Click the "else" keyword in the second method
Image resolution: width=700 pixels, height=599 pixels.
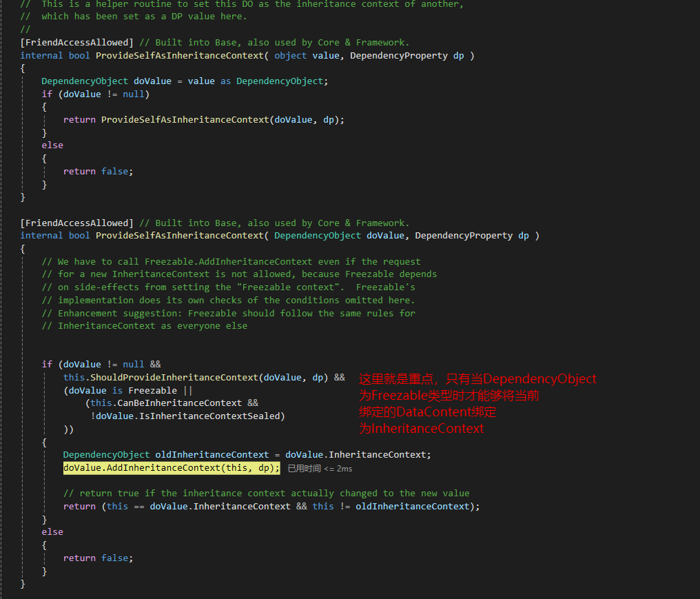[x=52, y=532]
